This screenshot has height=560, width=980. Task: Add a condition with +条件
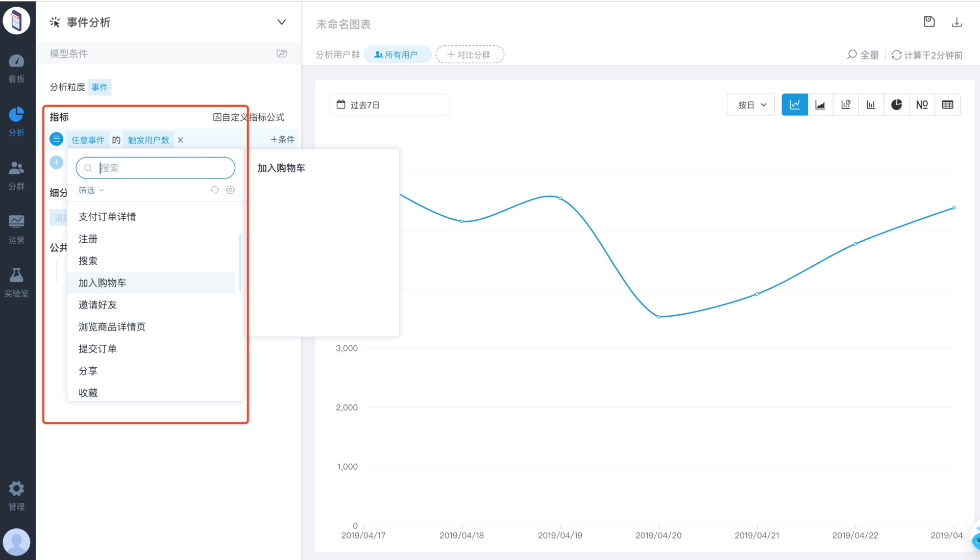pyautogui.click(x=281, y=139)
